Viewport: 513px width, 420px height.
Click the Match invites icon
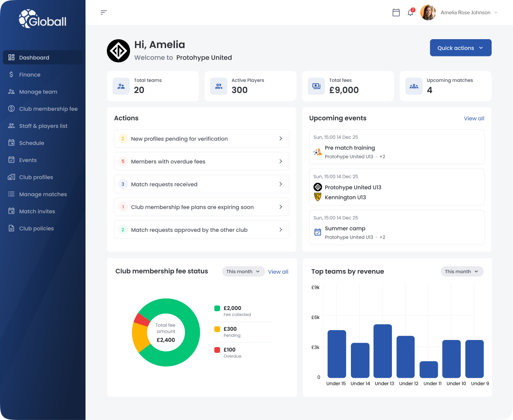12,211
